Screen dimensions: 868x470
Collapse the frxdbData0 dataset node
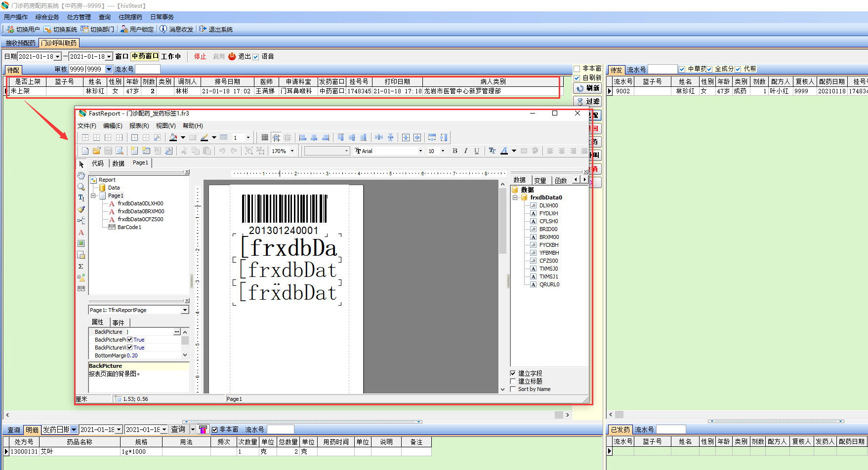coord(515,197)
